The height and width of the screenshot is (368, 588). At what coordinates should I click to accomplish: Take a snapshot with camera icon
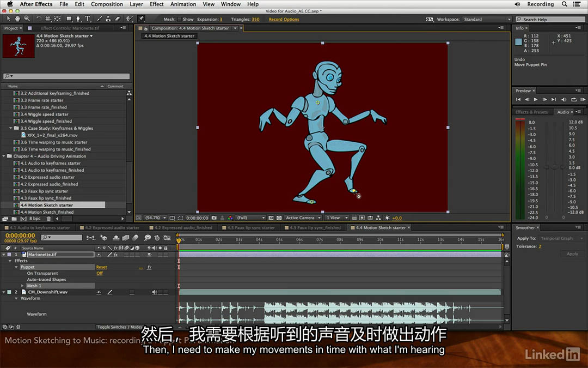pyautogui.click(x=214, y=218)
